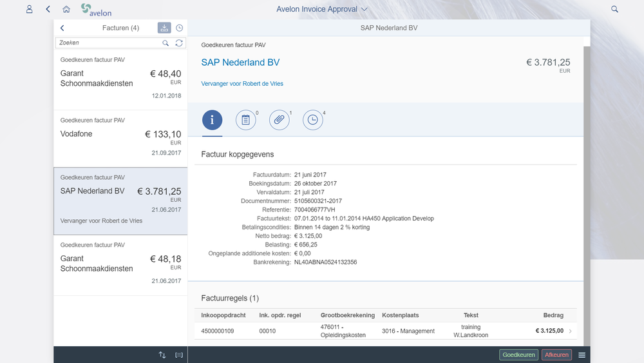Viewport: 644px width, 363px height.
Task: Select SAP Nederland BV invoice in list
Action: pyautogui.click(x=121, y=201)
